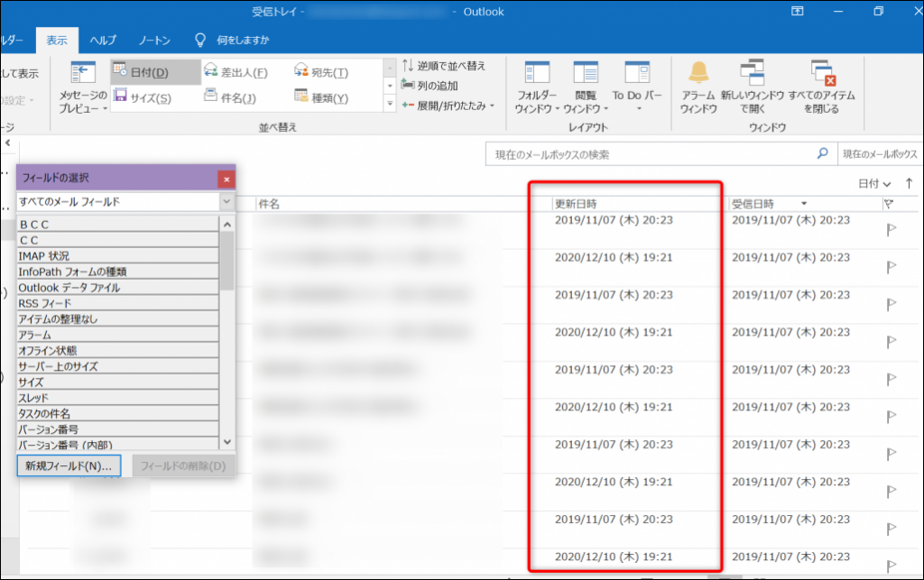The width and height of the screenshot is (924, 580).
Task: Select the CC field
Action: [118, 240]
